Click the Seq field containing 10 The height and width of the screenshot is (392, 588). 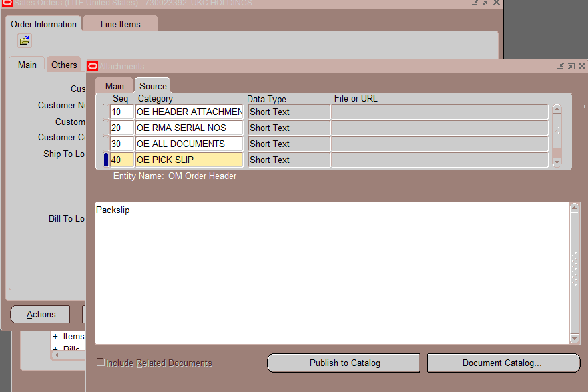click(121, 112)
